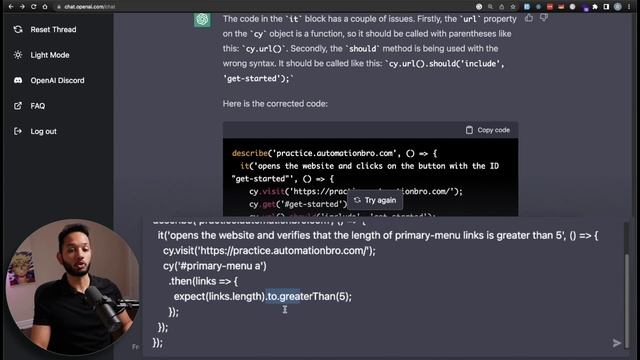This screenshot has width=640, height=360.
Task: Click the cy('#primary-menu a') line
Action: pyautogui.click(x=215, y=266)
